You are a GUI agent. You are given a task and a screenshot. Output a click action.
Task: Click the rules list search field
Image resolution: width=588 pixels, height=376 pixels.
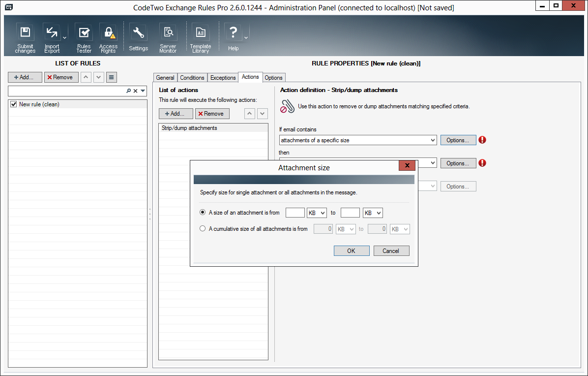coord(66,91)
